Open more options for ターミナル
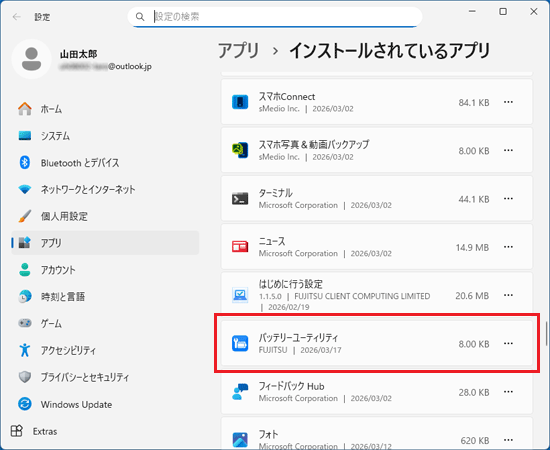 click(508, 199)
